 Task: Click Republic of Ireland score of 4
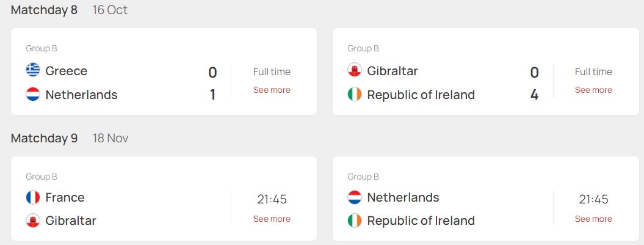[x=534, y=95]
